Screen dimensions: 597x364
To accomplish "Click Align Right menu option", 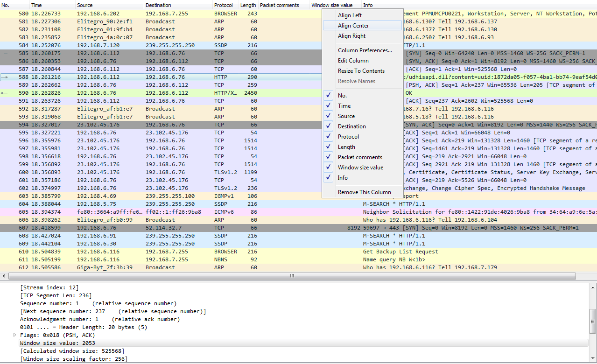I will (x=351, y=36).
